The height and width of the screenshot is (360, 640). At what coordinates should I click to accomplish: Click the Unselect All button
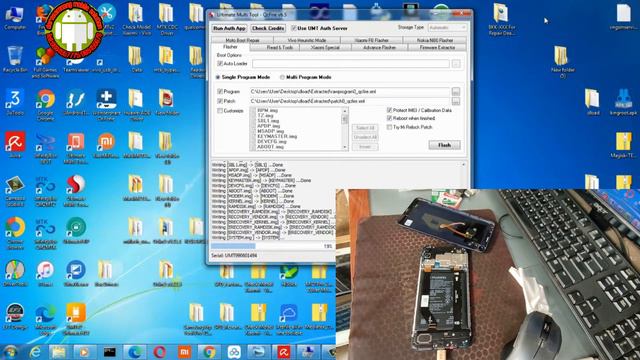(365, 138)
